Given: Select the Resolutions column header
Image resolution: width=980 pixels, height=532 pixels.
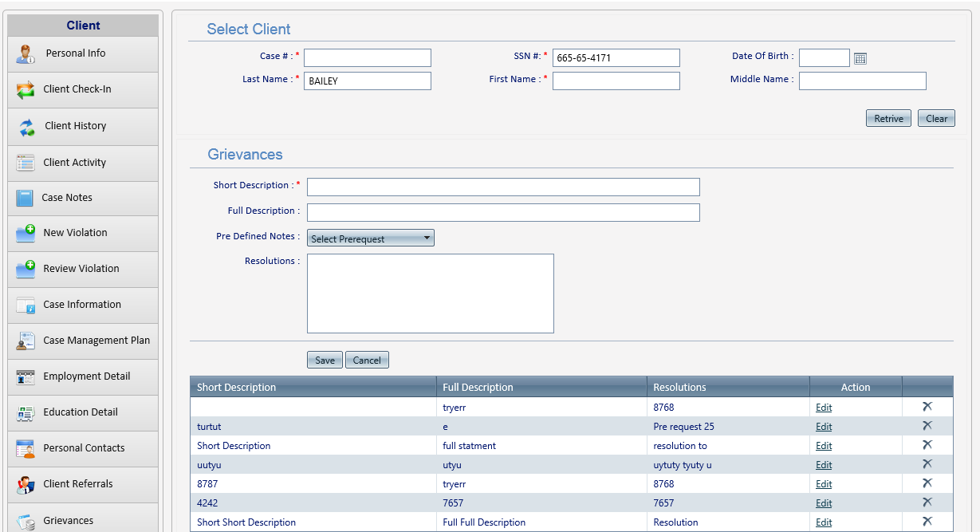Looking at the screenshot, I should (728, 387).
